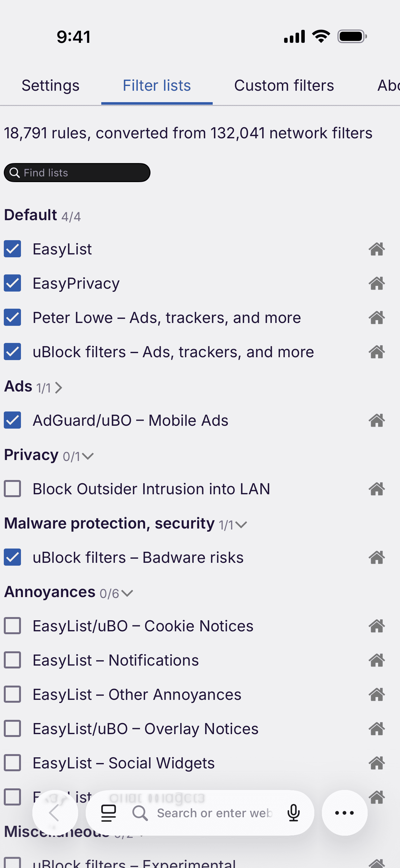Image resolution: width=400 pixels, height=868 pixels.
Task: Open Peter Lowe list homepage icon
Action: pos(377,318)
